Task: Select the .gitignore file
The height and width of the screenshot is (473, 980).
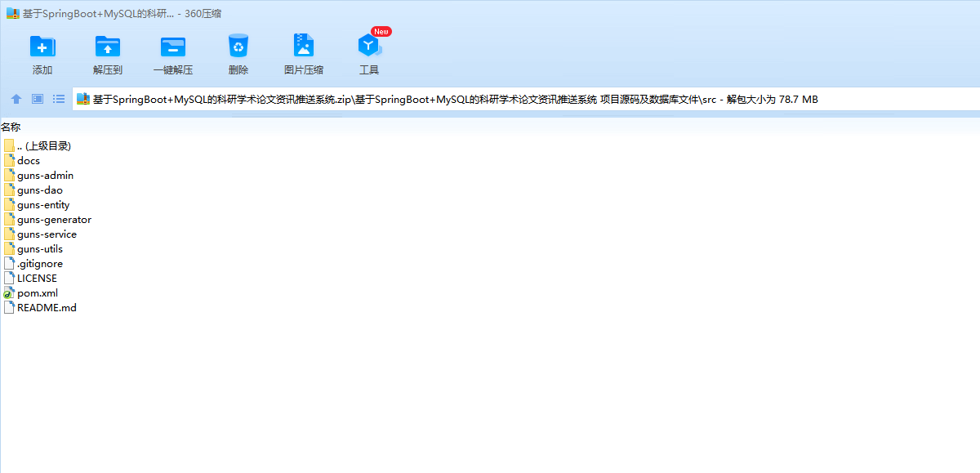Action: click(x=33, y=263)
